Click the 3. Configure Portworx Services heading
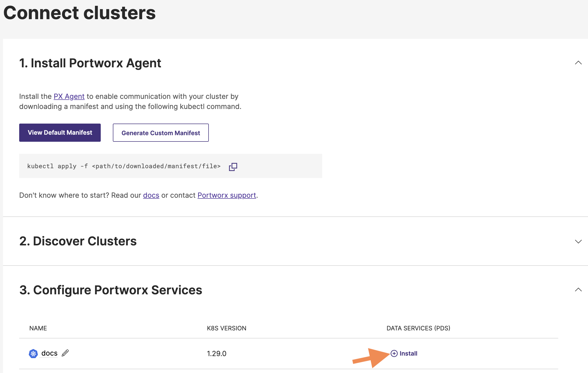The image size is (588, 373). tap(111, 290)
